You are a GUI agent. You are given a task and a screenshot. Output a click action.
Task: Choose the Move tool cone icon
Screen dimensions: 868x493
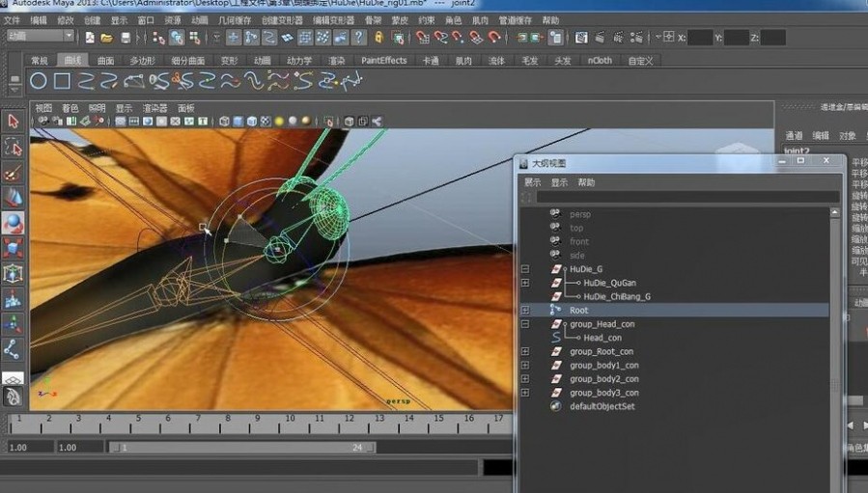click(x=14, y=198)
